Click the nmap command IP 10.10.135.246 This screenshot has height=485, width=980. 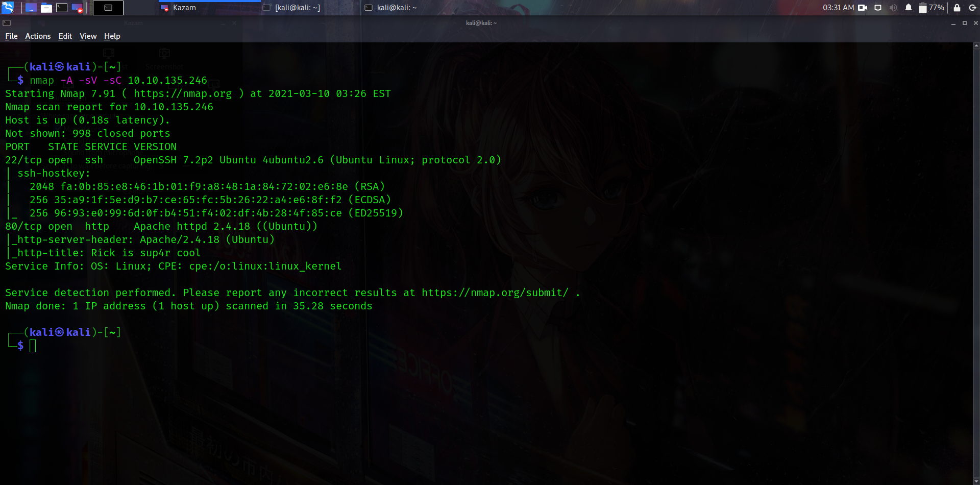pyautogui.click(x=167, y=81)
